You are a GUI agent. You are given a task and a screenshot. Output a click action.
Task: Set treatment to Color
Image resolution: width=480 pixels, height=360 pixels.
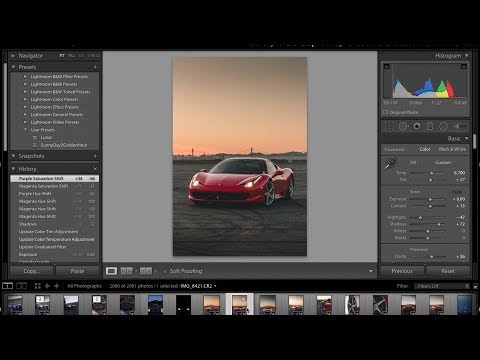pyautogui.click(x=425, y=149)
